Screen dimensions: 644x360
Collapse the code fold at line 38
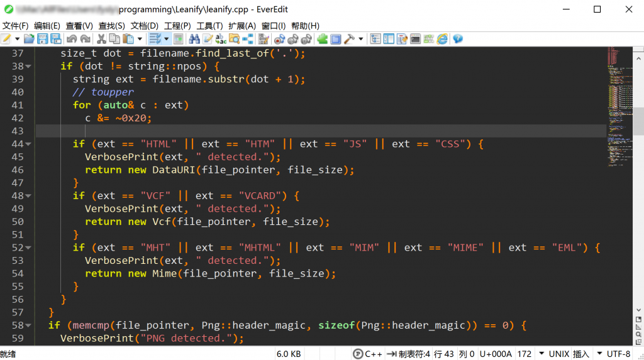tap(28, 66)
